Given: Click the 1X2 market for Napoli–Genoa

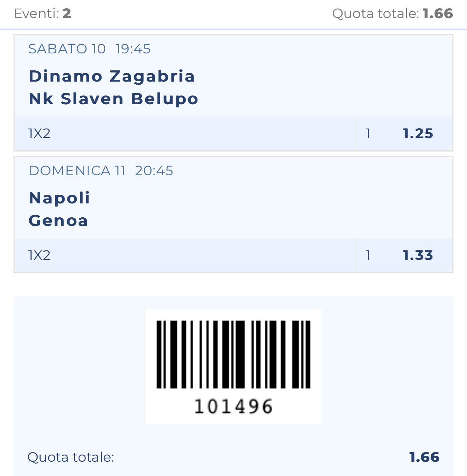Looking at the screenshot, I should pos(39,255).
